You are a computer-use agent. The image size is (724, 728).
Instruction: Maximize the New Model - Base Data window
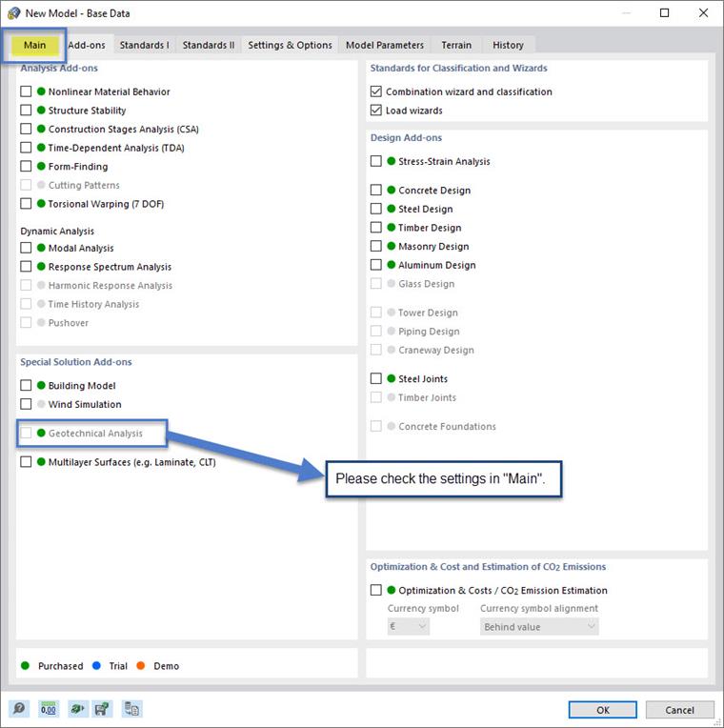pyautogui.click(x=664, y=13)
